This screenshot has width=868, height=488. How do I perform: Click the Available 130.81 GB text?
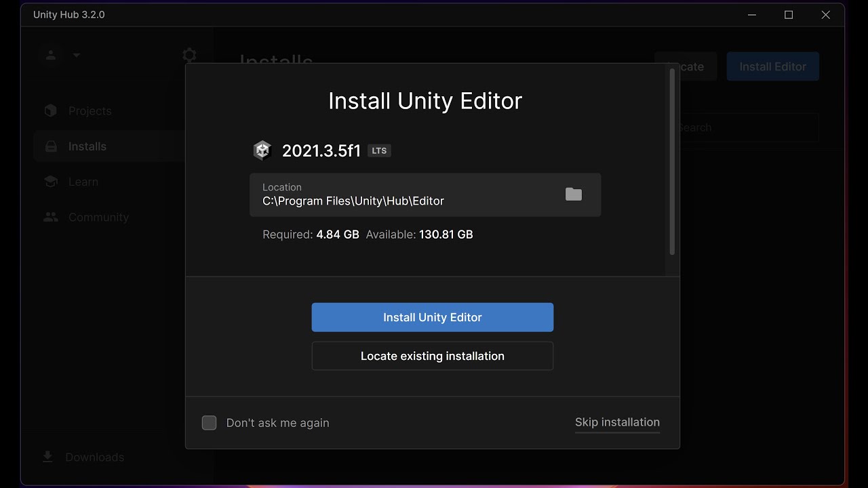click(419, 235)
